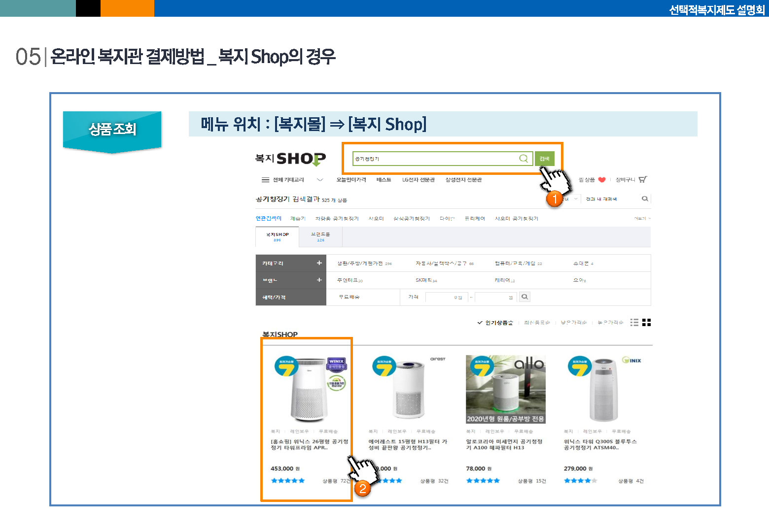Select related keyword 샤오미
Screen dimensions: 769x532
point(376,218)
